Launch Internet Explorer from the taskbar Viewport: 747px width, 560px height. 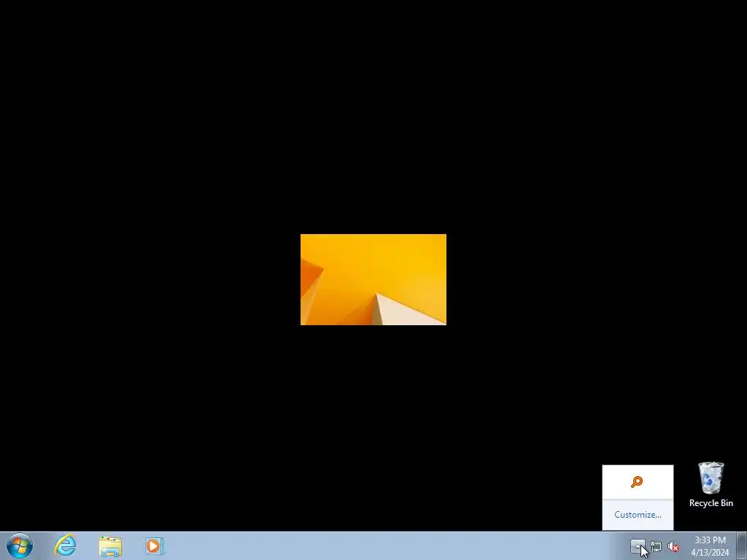point(65,545)
